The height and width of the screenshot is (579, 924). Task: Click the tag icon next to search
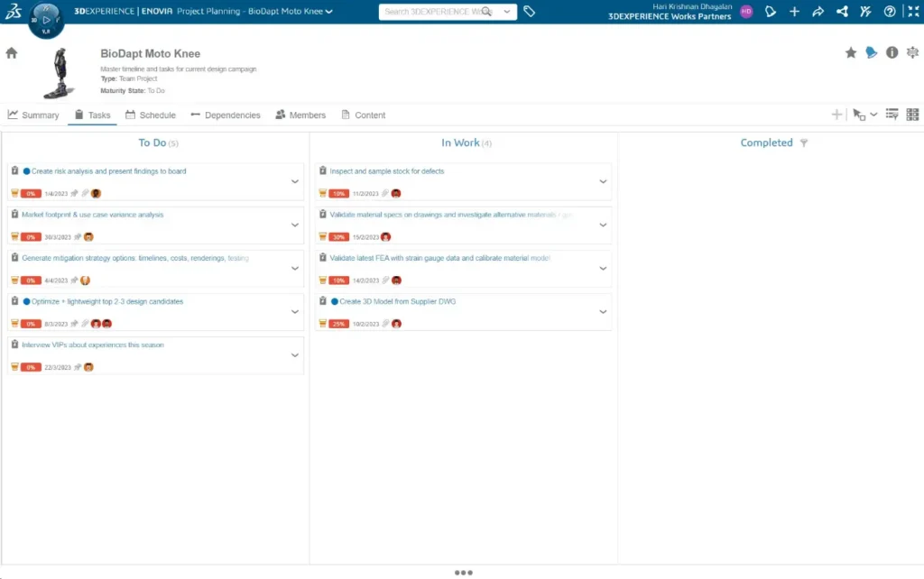[530, 12]
